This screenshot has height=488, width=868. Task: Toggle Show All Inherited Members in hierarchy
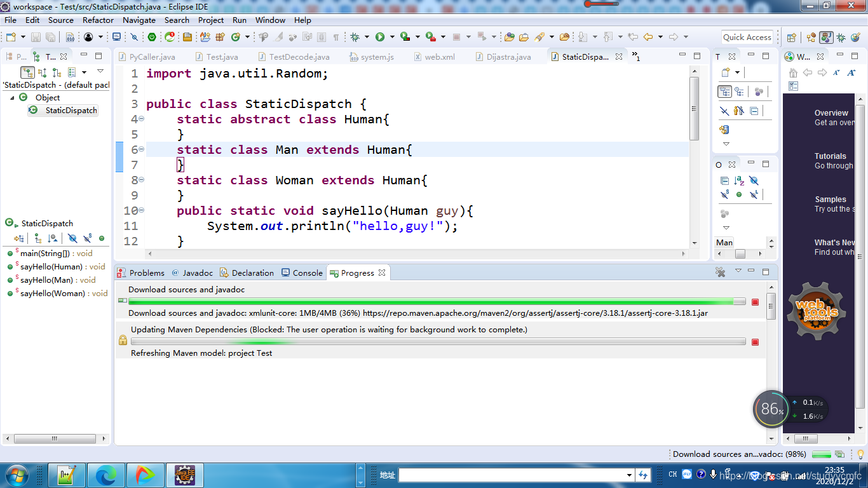pos(38,238)
